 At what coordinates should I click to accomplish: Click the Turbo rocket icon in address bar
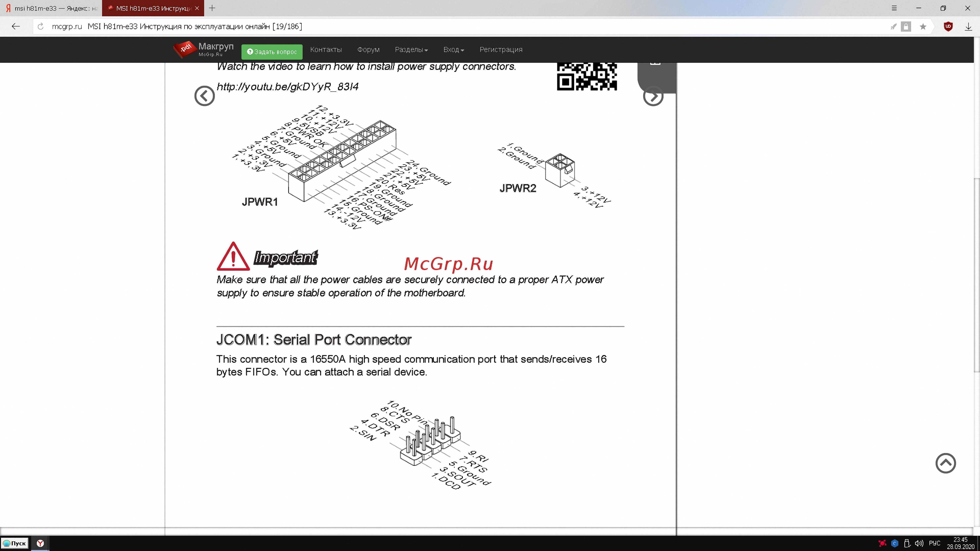coord(893,27)
